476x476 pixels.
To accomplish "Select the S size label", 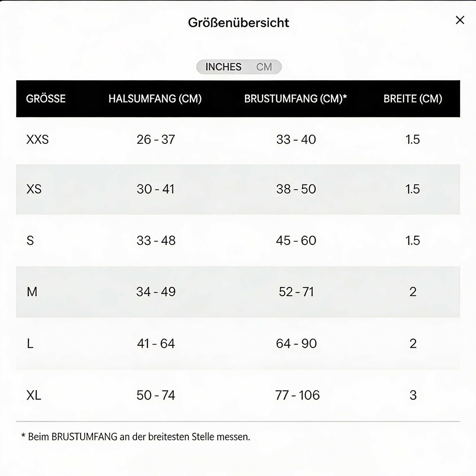I will [x=30, y=241].
